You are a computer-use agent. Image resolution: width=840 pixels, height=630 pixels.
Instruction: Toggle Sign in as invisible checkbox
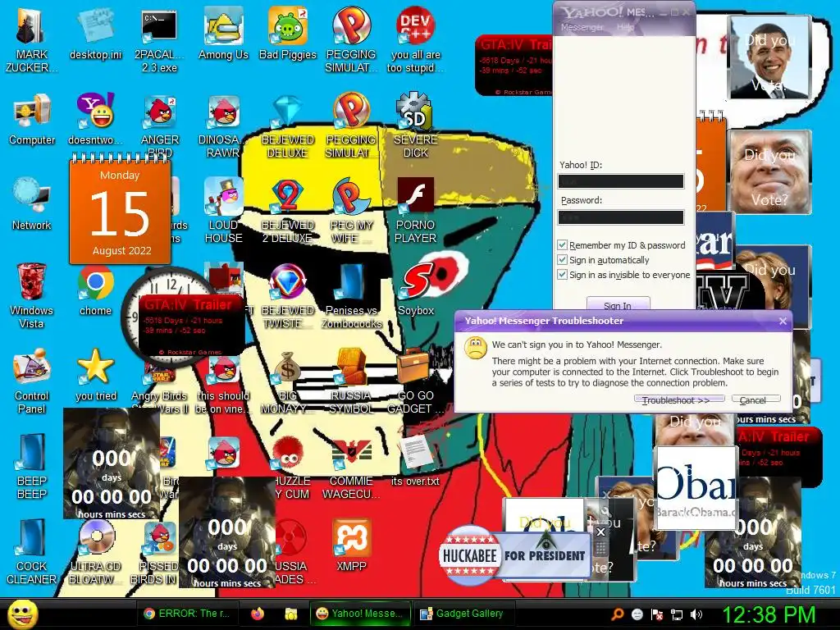pyautogui.click(x=562, y=275)
